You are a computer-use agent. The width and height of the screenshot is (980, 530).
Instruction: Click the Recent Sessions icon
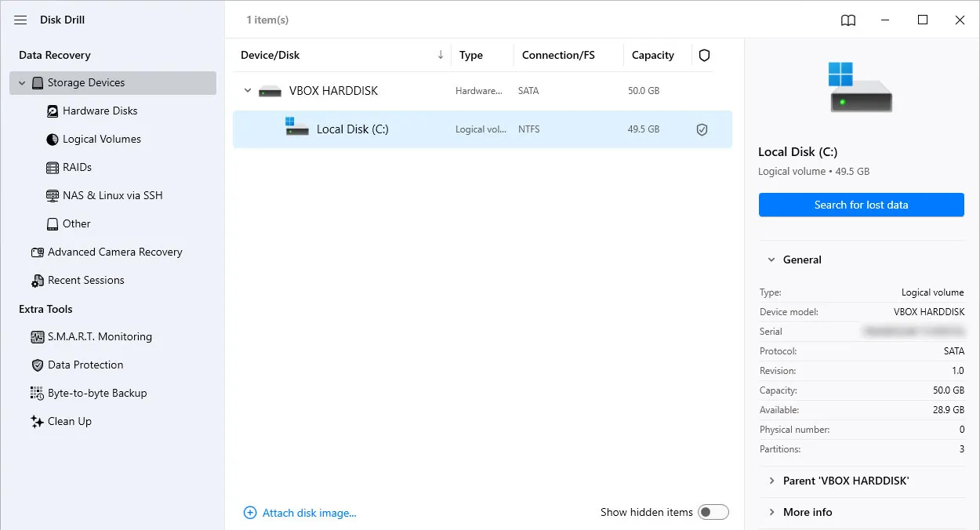tap(37, 281)
